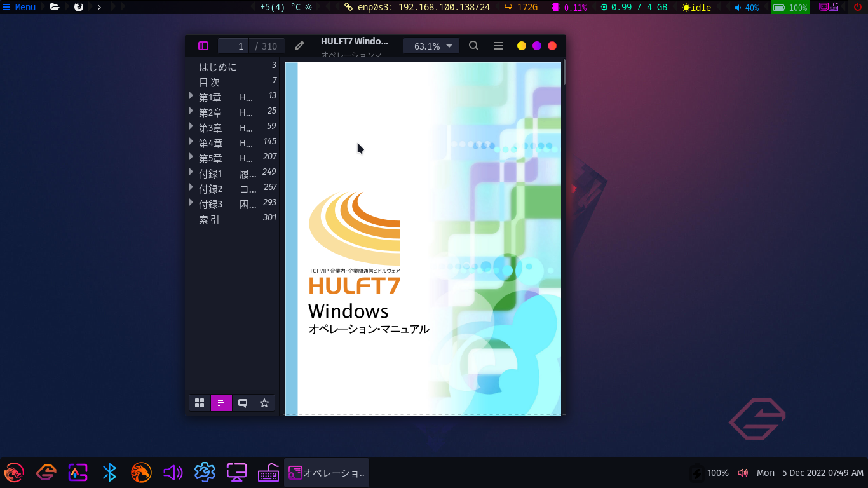Expand the 付録2 outline entry

(191, 187)
